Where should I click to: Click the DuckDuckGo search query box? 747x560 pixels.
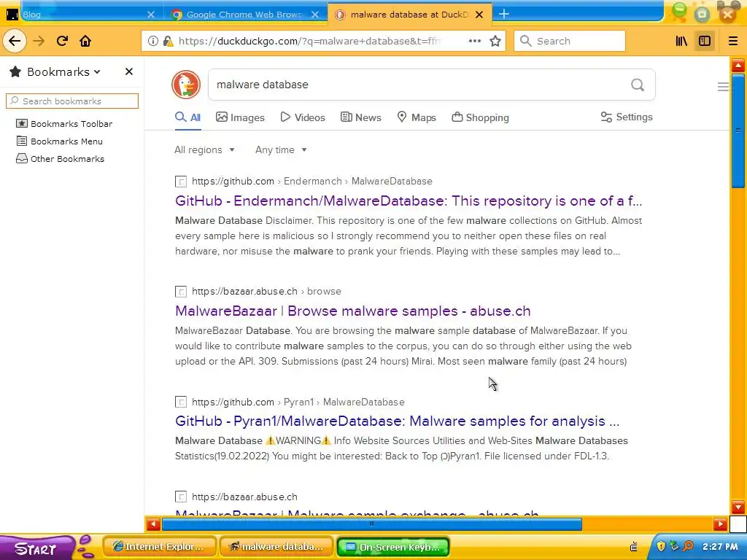(x=419, y=85)
